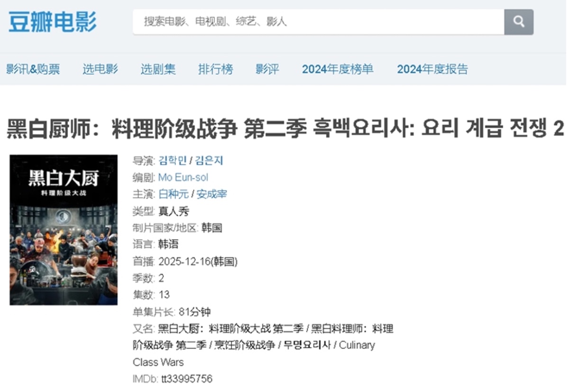Open the 影讯&购票 nav item

pos(33,69)
